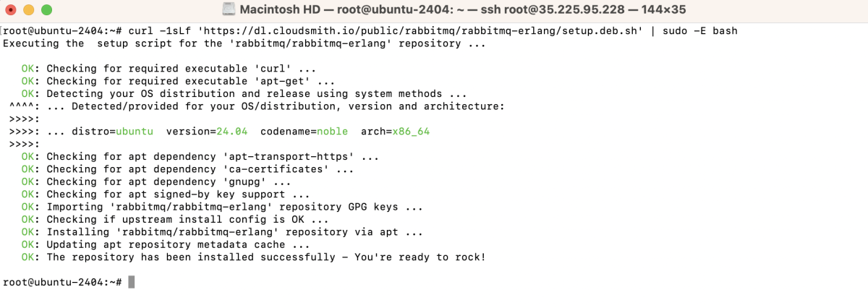This screenshot has width=868, height=308.
Task: Click the green fullscreen window button
Action: (x=46, y=11)
